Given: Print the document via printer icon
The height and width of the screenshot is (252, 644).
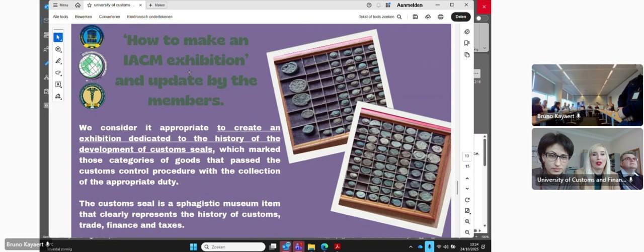Looking at the screenshot, I should tap(441, 17).
